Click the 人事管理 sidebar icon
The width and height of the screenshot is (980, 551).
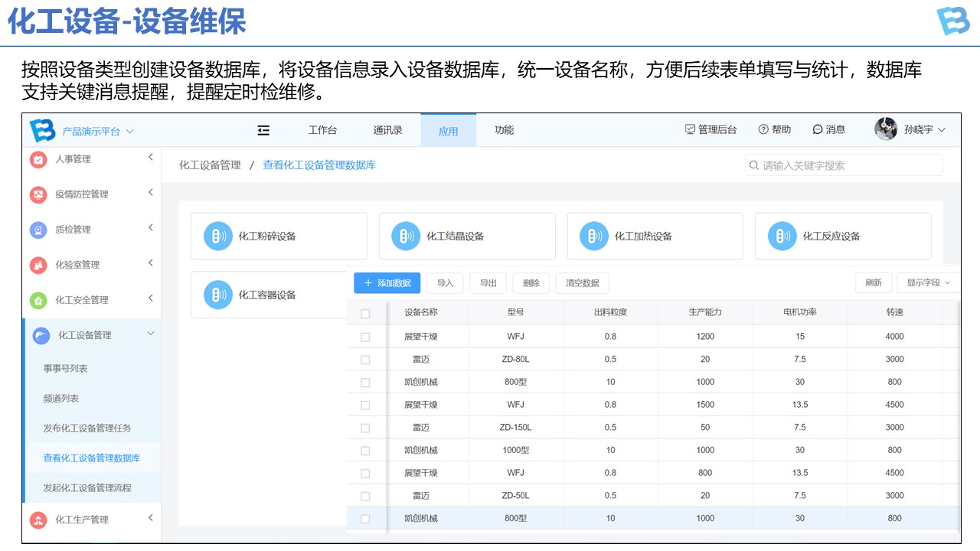pos(38,159)
